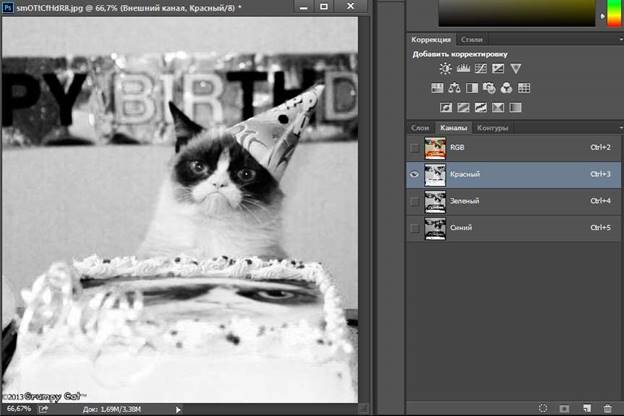Click the Ctrl+4 shortcut label
The height and width of the screenshot is (416, 624).
pyautogui.click(x=600, y=201)
